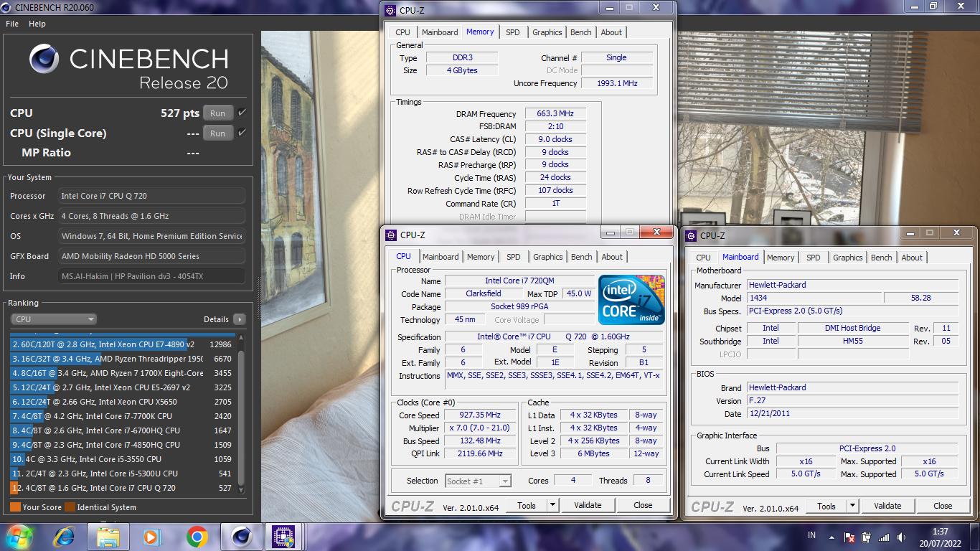
Task: Open the CPU tab in the Mainboard window
Action: pos(704,258)
